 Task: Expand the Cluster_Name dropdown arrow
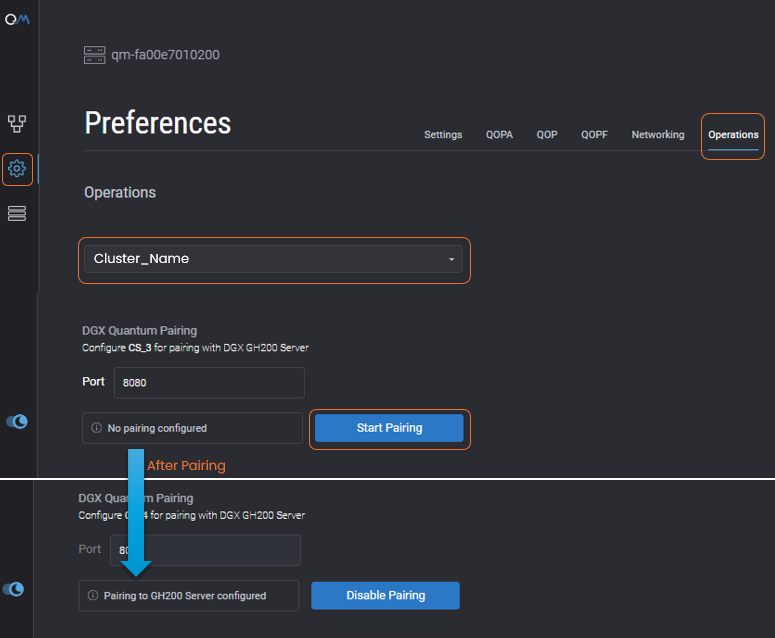451,259
